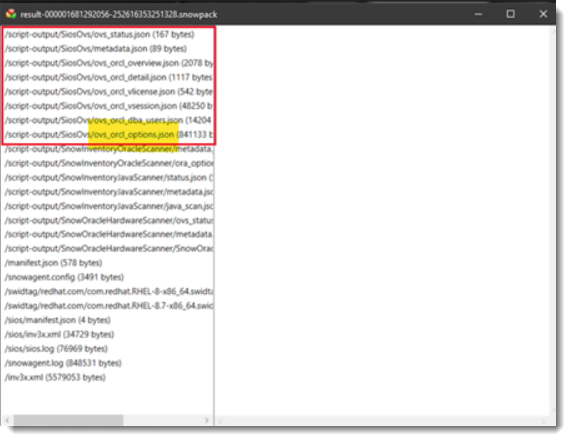Select ovs_orcl_vlicense.json file

pos(109,91)
